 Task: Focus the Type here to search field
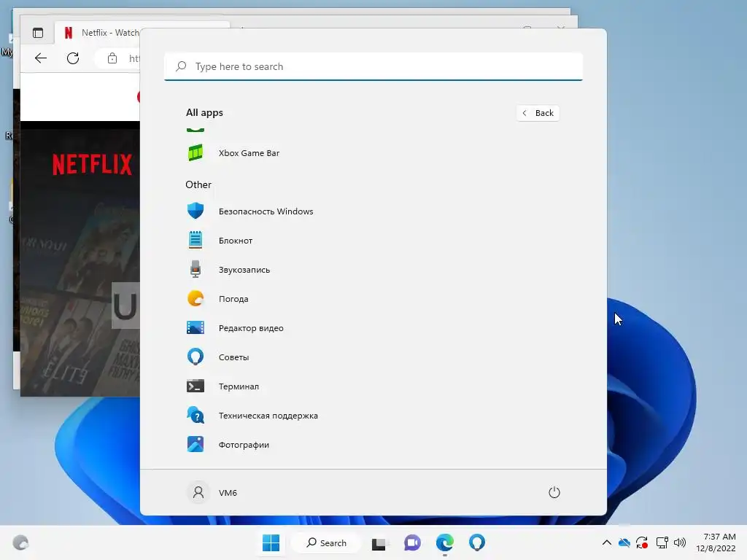373,66
